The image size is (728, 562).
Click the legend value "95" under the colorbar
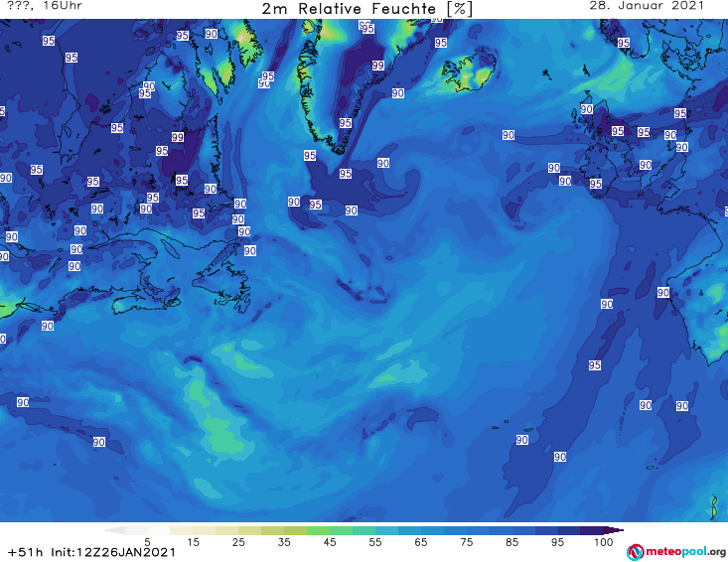557,542
